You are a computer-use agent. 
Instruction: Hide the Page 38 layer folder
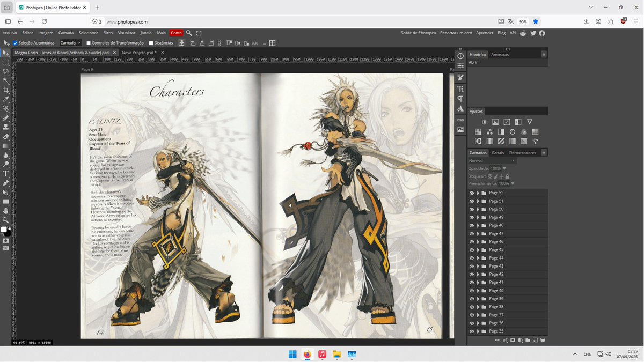[472, 307]
